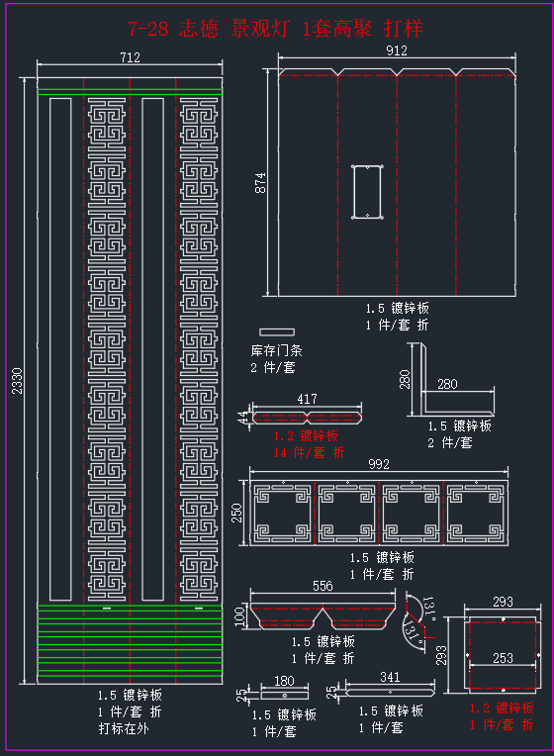Select the 2330 height dimension text
The width and height of the screenshot is (554, 756).
[x=17, y=381]
